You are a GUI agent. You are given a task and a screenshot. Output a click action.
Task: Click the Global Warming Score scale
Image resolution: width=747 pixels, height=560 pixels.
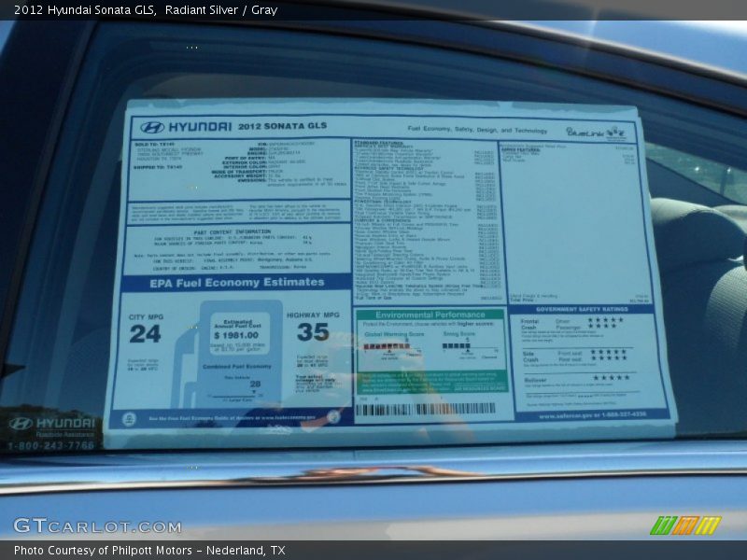[x=386, y=346]
